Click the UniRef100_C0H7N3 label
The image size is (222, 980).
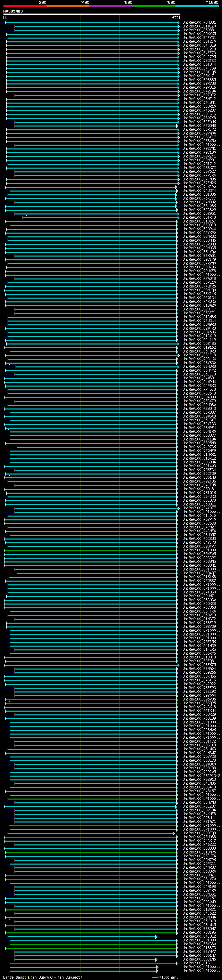click(x=199, y=802)
